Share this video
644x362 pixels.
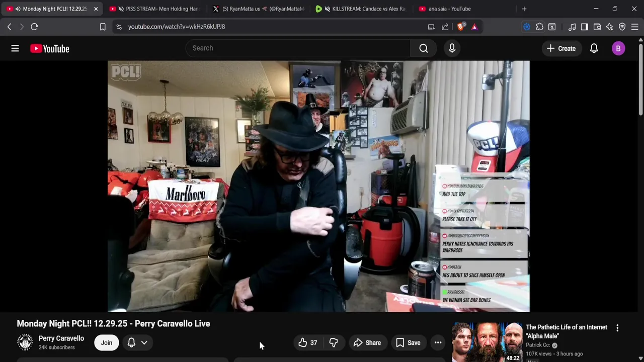coord(367,342)
